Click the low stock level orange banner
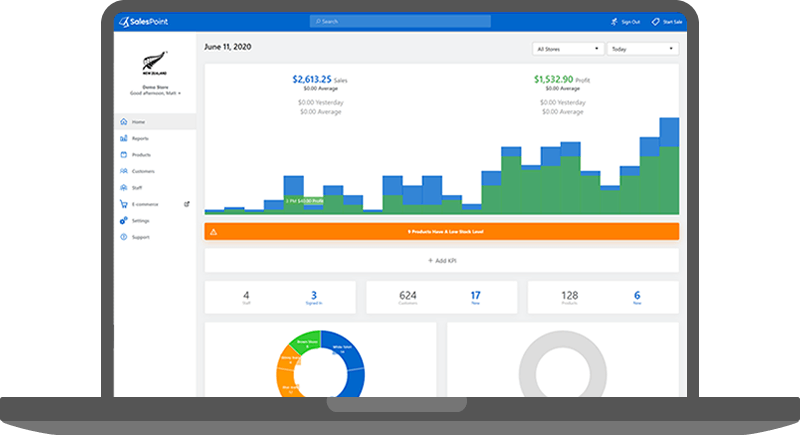 [x=442, y=232]
